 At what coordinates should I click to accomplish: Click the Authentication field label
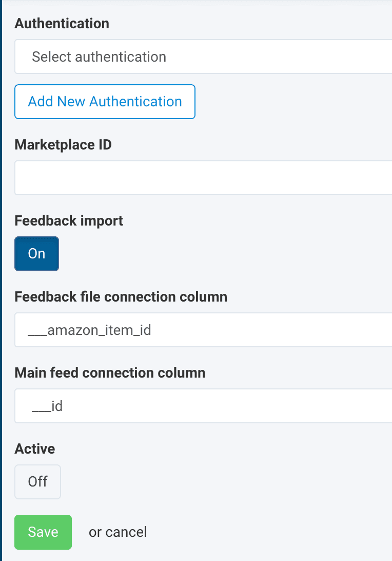coord(62,24)
